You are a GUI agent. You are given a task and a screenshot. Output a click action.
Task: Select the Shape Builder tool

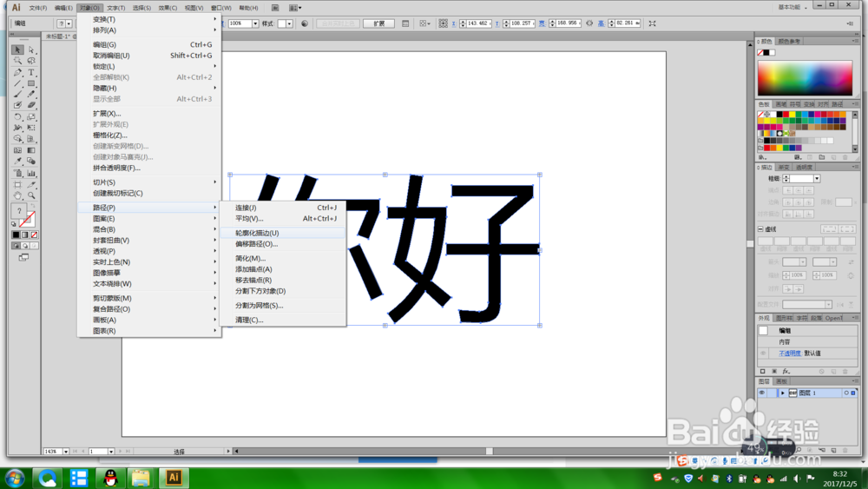point(17,139)
